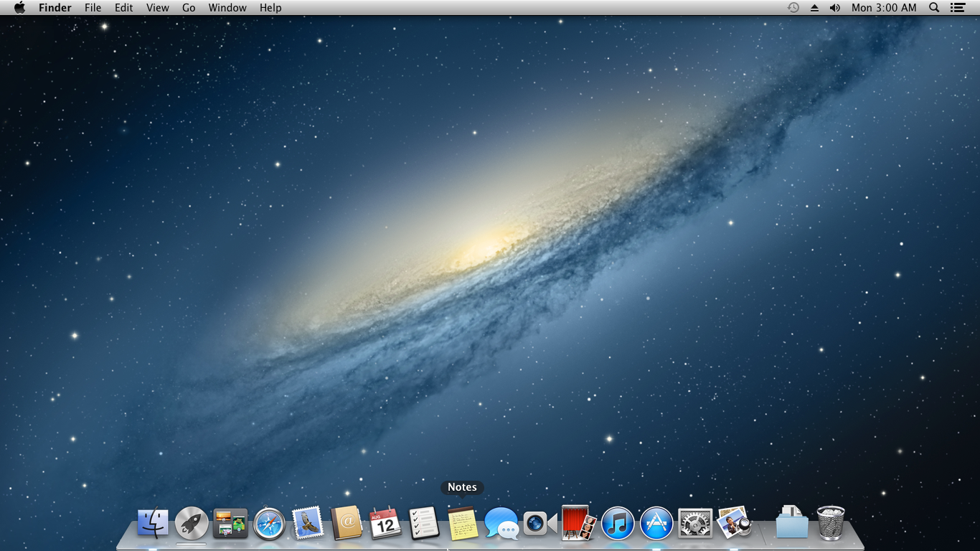This screenshot has width=980, height=551.
Task: Open Spotlight search in the menu bar
Action: click(933, 8)
